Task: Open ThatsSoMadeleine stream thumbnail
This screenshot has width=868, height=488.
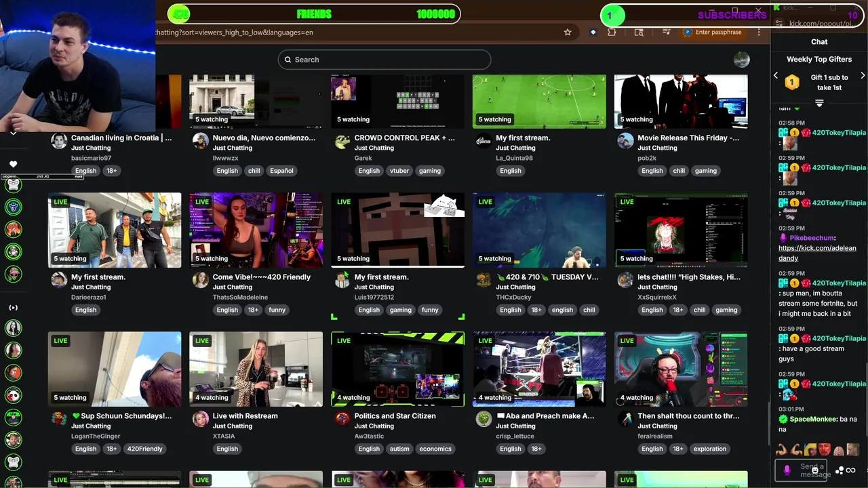Action: 256,230
